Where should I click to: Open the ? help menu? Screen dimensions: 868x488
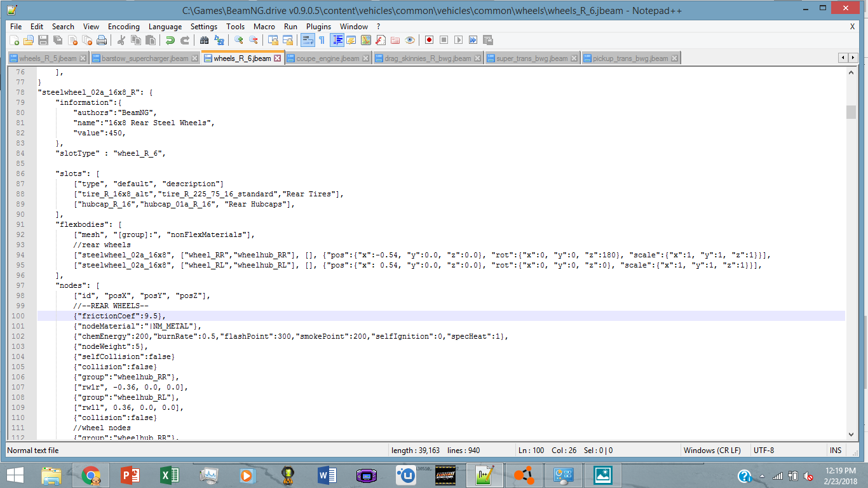pos(378,27)
